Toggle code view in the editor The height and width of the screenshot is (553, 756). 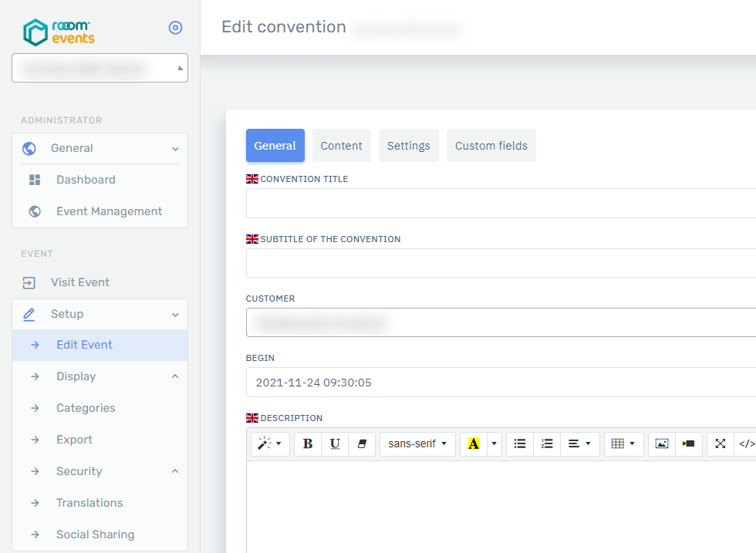[x=746, y=443]
